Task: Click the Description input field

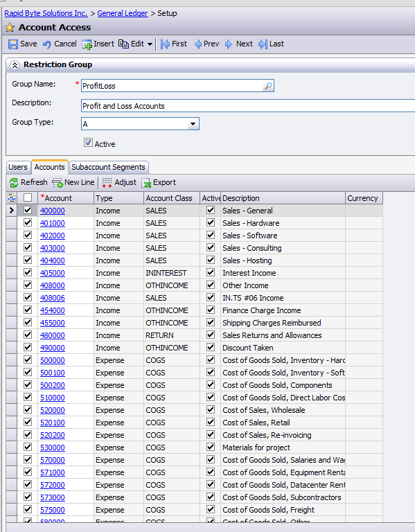Action: [x=248, y=106]
